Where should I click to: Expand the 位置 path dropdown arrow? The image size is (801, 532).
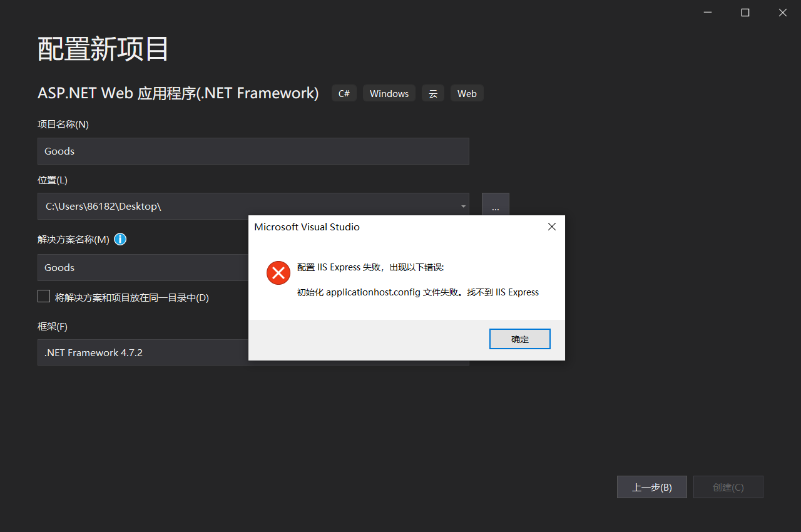tap(463, 207)
